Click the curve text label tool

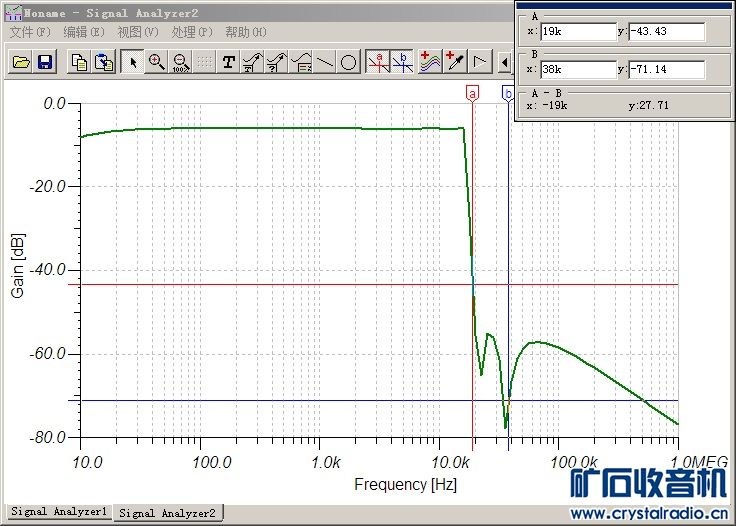pyautogui.click(x=253, y=62)
